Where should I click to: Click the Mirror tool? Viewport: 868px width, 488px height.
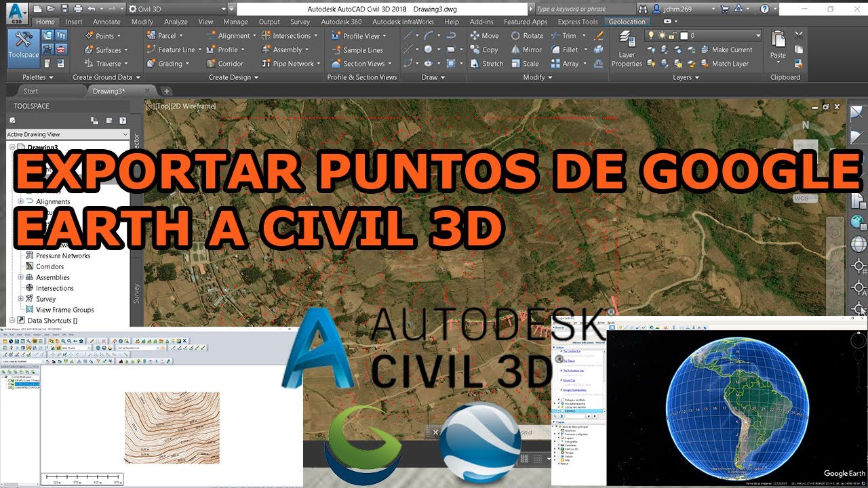[x=526, y=50]
